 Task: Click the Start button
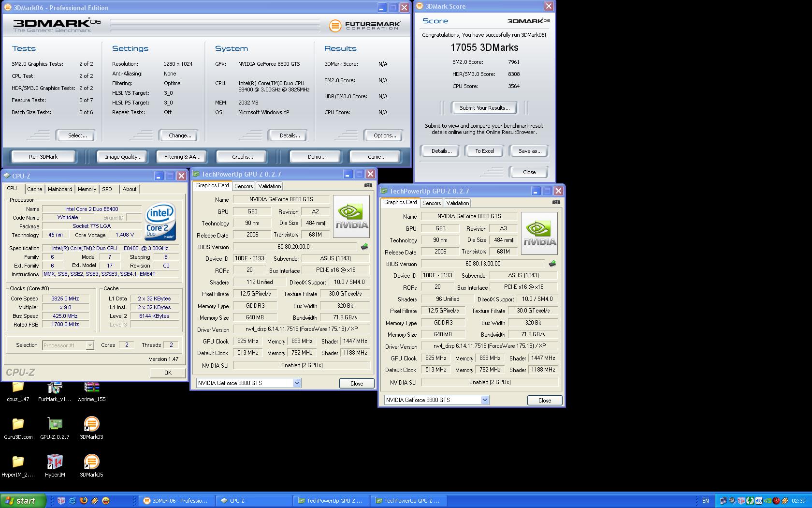pos(23,501)
